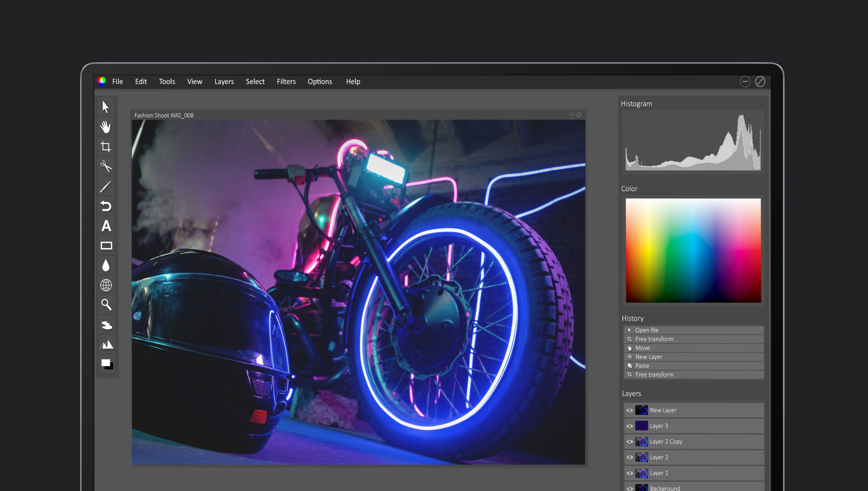Open the File menu
868x491 pixels.
coord(117,82)
